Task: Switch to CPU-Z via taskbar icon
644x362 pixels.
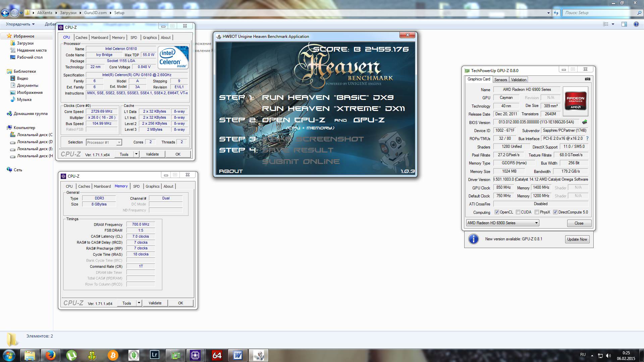Action: (195, 355)
